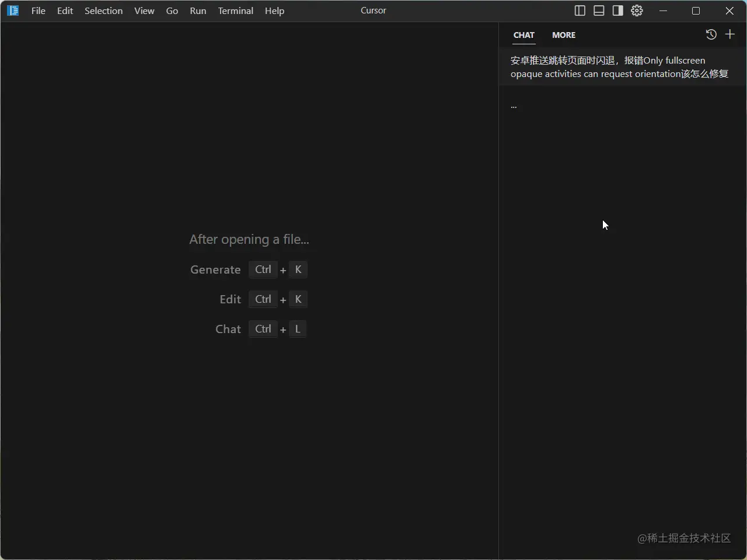This screenshot has height=560, width=747.
Task: Click the L key hint beside Chat
Action: coord(298,329)
